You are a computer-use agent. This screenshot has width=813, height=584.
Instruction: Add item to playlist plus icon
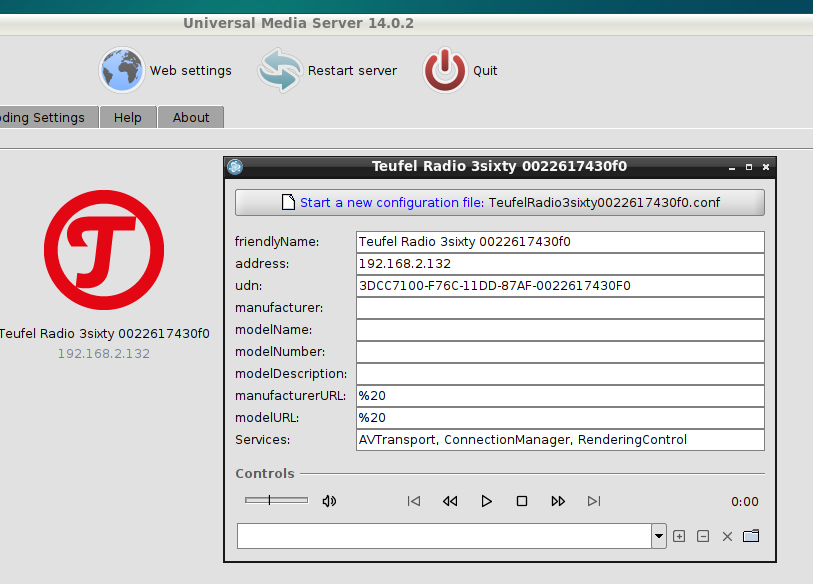(679, 536)
